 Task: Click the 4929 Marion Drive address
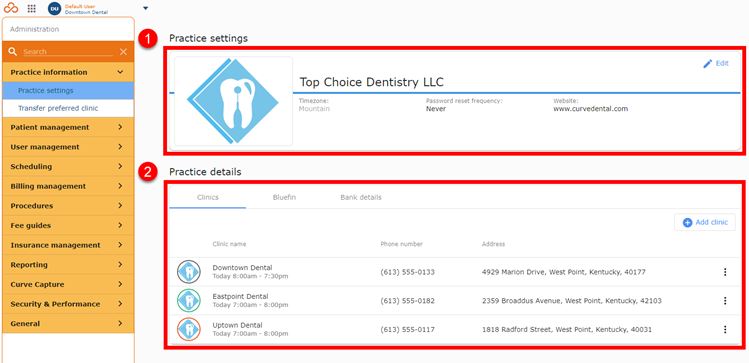point(564,272)
